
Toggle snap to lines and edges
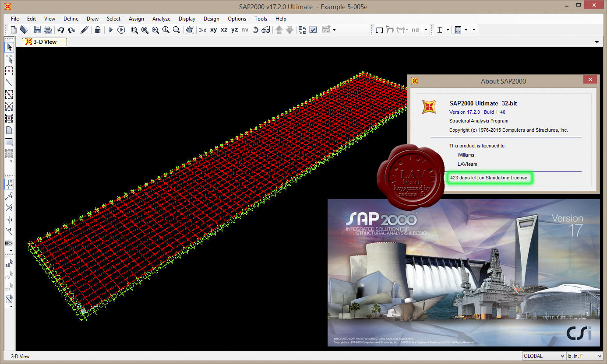(x=9, y=231)
